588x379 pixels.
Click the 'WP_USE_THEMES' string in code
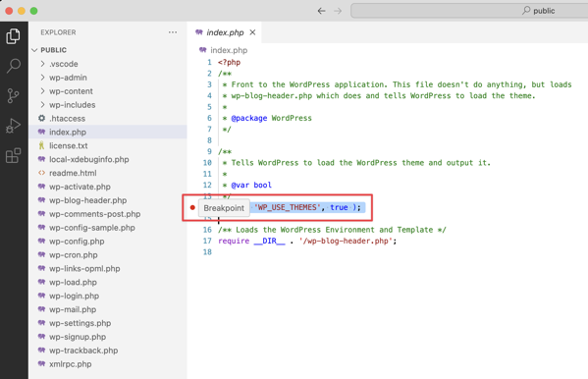click(287, 207)
